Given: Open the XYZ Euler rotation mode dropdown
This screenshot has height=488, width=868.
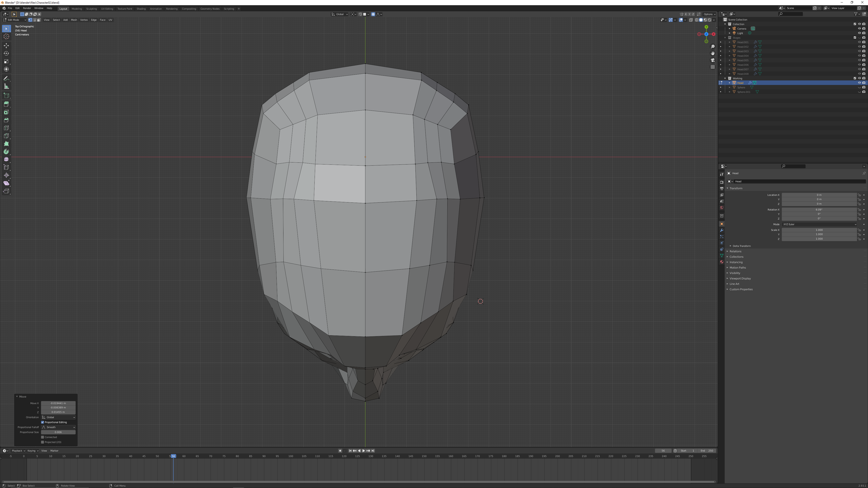Looking at the screenshot, I should 819,224.
